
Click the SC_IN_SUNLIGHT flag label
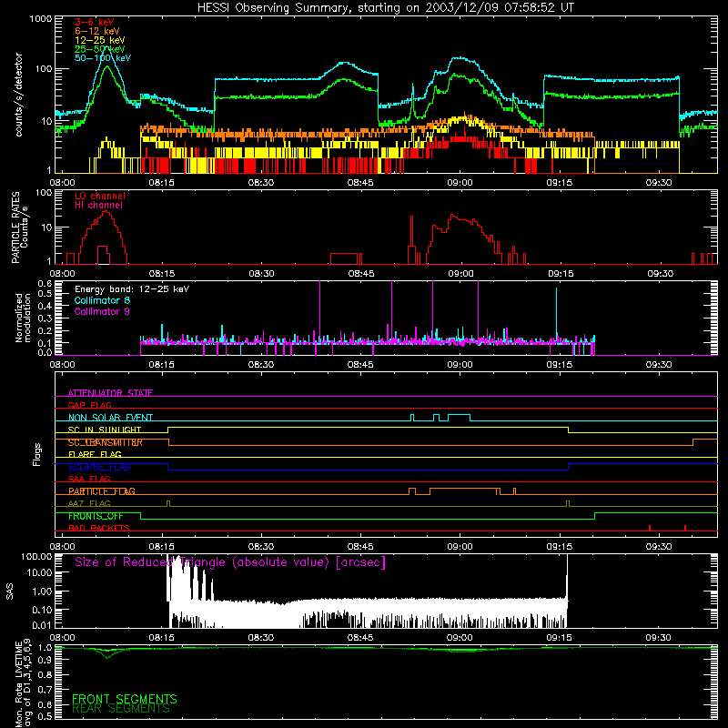105,430
